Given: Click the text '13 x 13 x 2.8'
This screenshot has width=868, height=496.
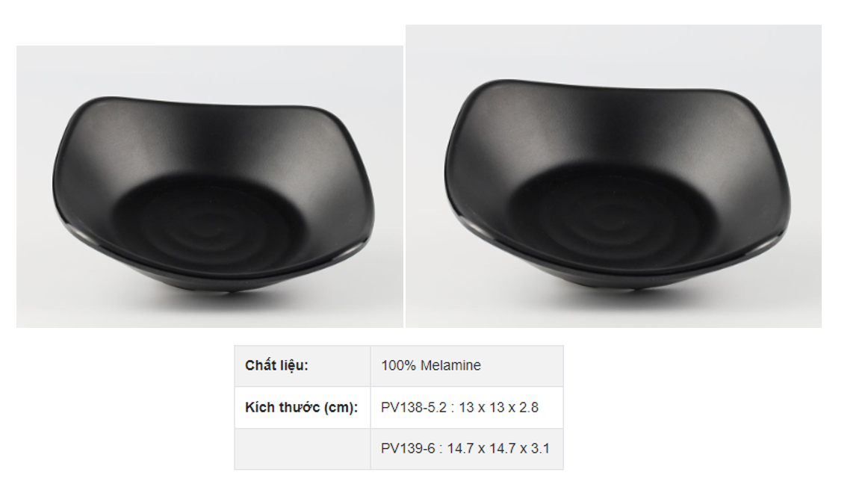Looking at the screenshot, I should click(499, 407).
